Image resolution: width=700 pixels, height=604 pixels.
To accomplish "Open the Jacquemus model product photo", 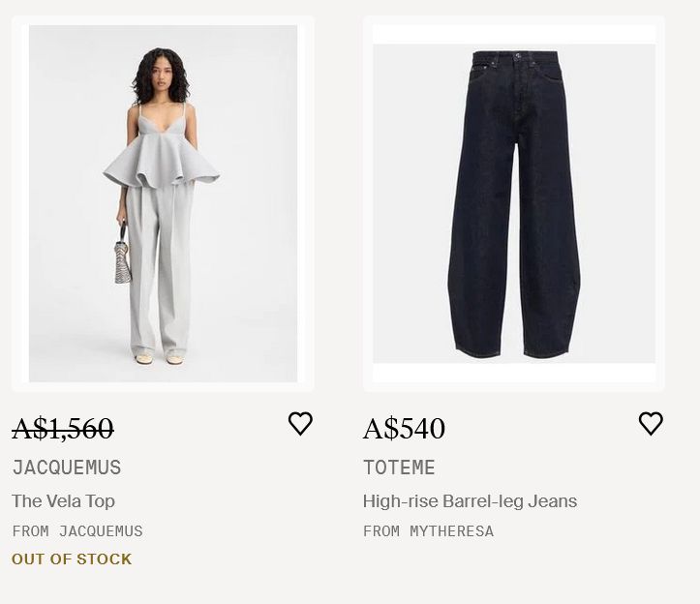I will tap(163, 203).
